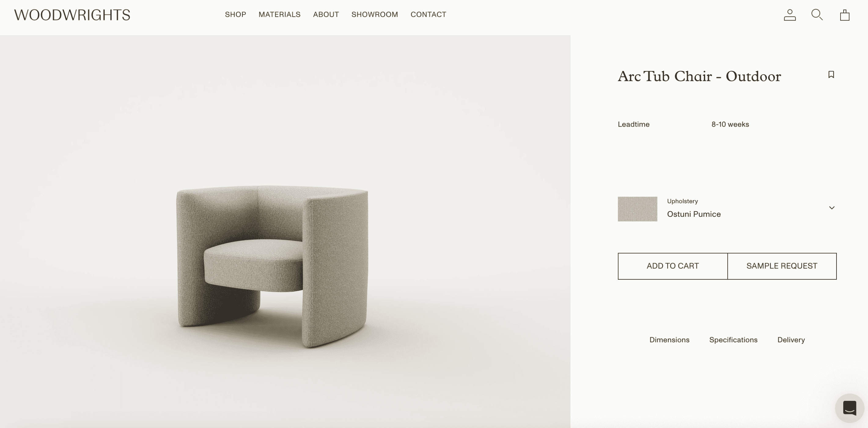This screenshot has width=868, height=428.
Task: Open the Shop menu
Action: [236, 14]
